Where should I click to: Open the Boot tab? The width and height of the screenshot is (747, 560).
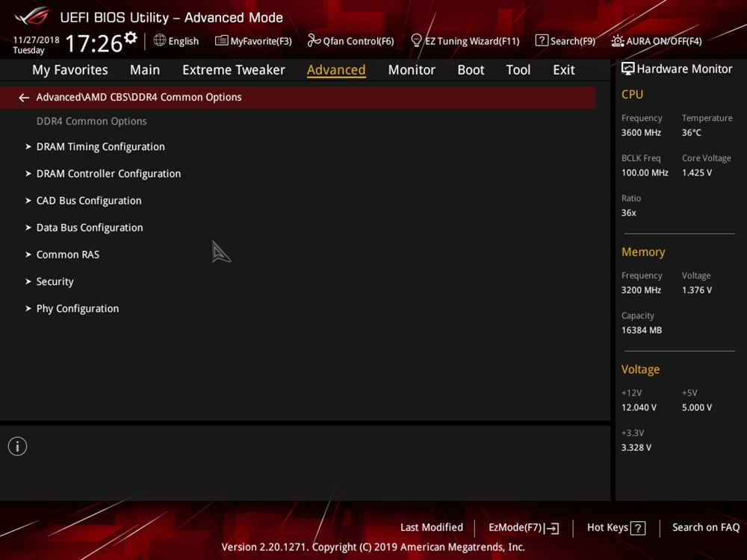(x=471, y=70)
